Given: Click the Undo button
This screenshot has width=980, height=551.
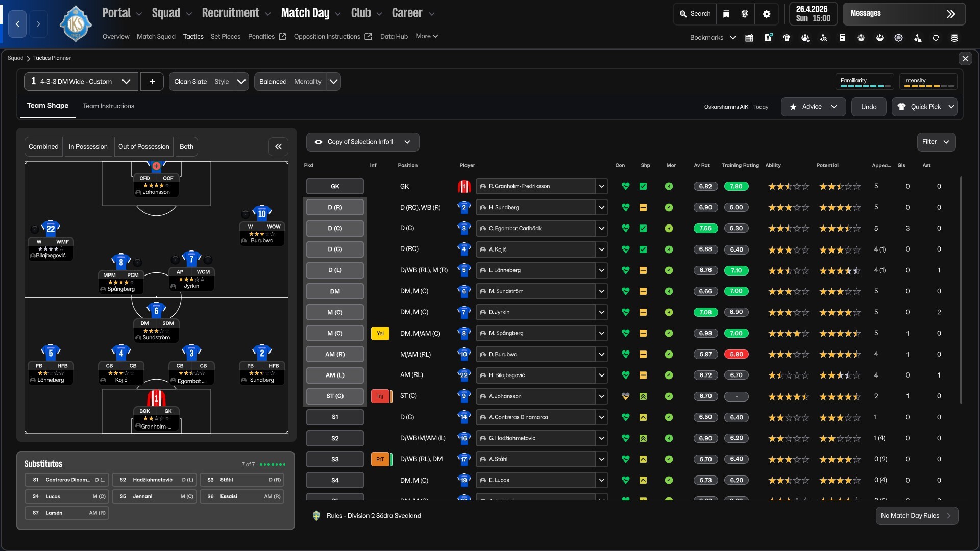Looking at the screenshot, I should [868, 107].
